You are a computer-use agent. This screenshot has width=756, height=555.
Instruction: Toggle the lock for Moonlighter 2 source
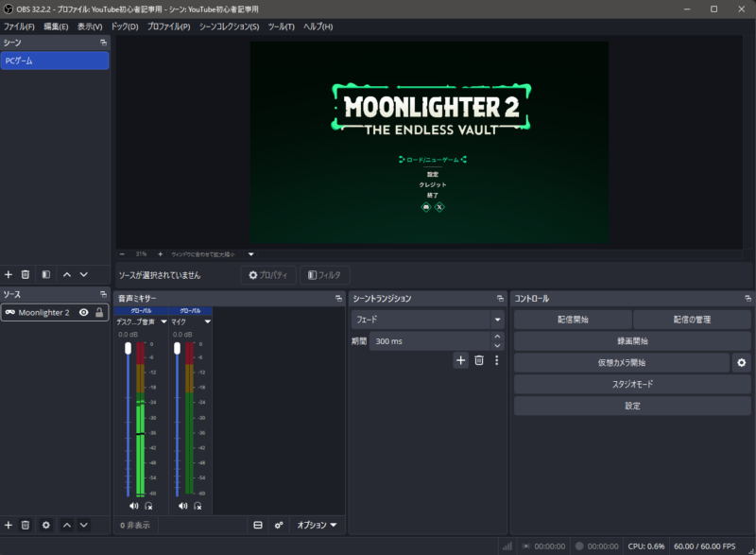(99, 312)
